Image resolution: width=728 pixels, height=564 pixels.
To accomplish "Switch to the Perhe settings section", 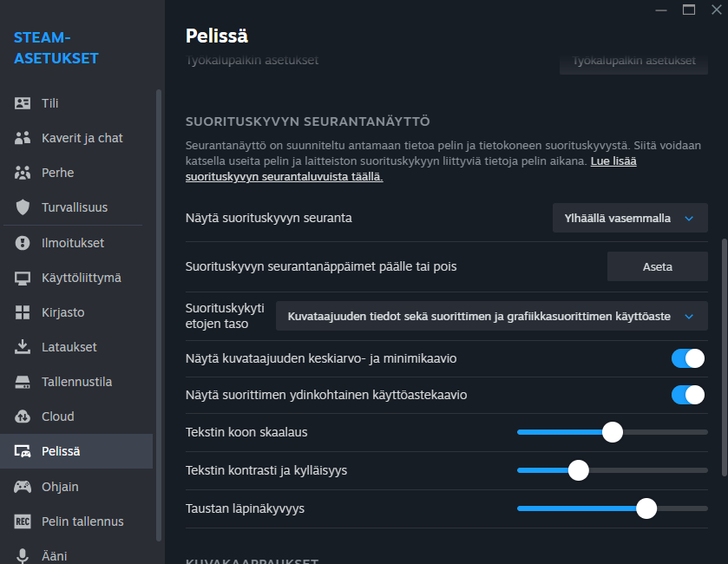I will (x=57, y=173).
